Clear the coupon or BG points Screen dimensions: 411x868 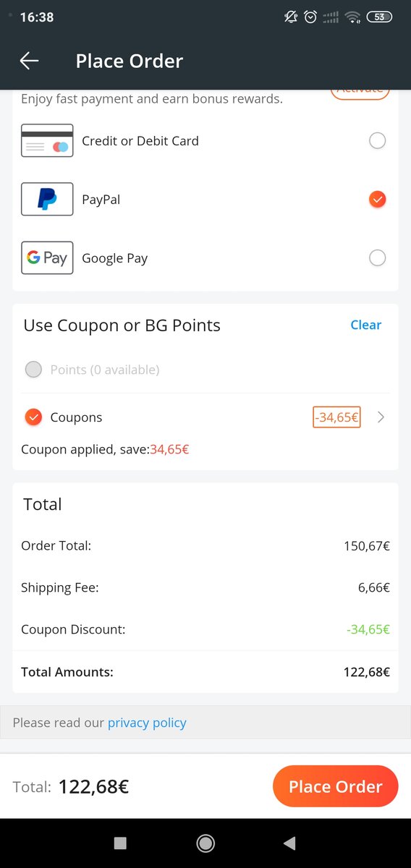pos(365,325)
